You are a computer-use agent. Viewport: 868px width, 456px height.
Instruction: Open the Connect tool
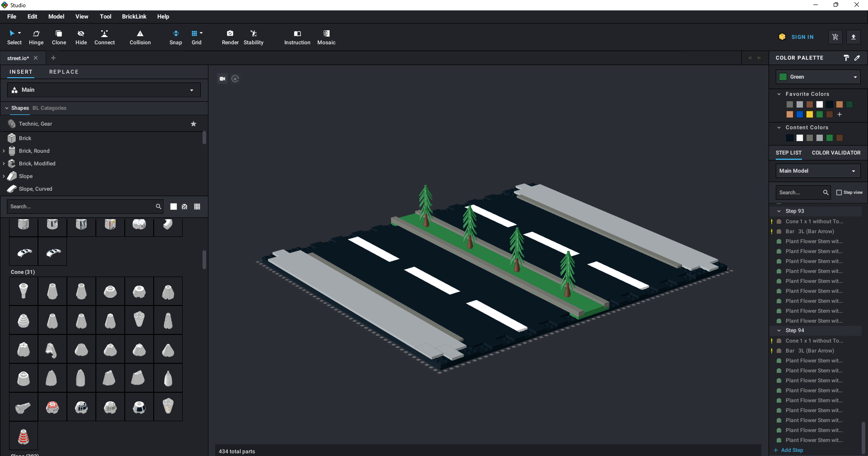tap(104, 37)
